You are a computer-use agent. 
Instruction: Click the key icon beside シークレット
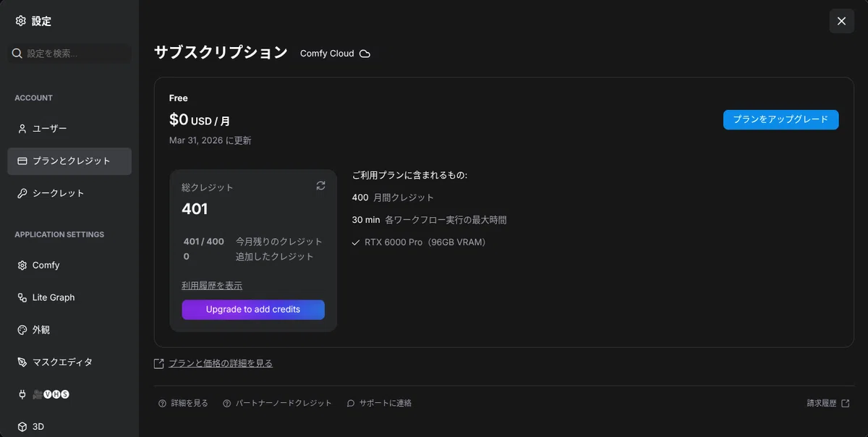tap(22, 193)
